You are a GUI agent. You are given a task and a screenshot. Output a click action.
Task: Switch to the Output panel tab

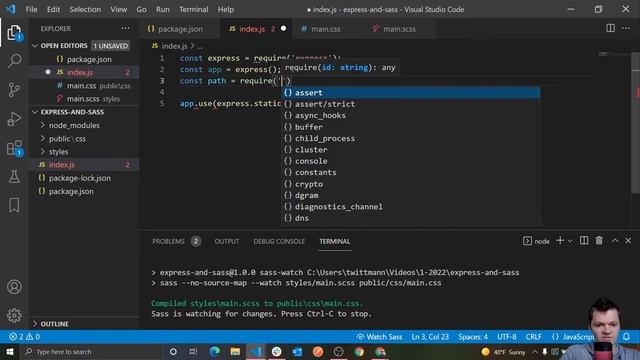click(x=227, y=241)
